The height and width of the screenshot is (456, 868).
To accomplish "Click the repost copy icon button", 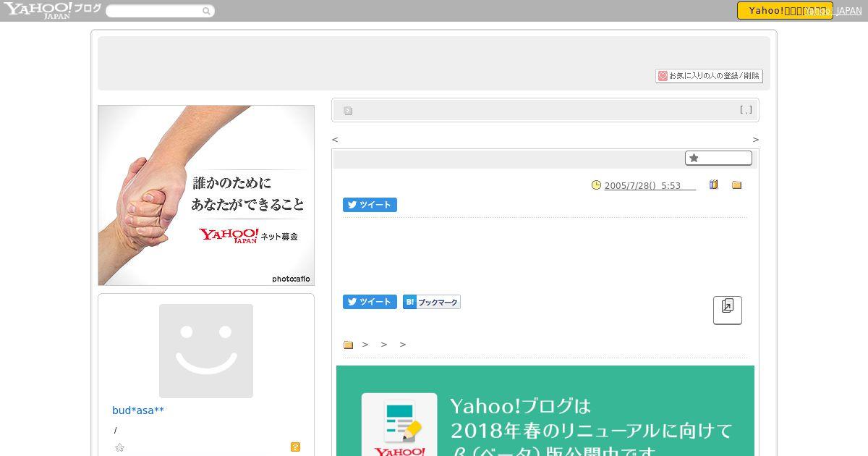I will pos(728,310).
